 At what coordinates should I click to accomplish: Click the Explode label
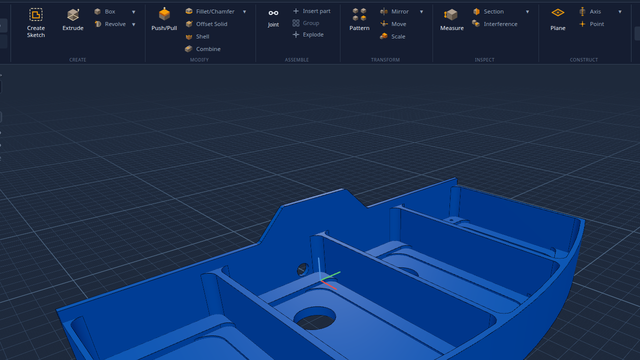click(313, 35)
